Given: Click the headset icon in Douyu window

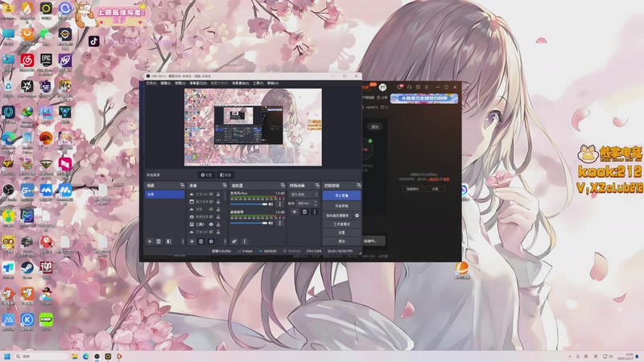Looking at the screenshot, I should pyautogui.click(x=409, y=87).
